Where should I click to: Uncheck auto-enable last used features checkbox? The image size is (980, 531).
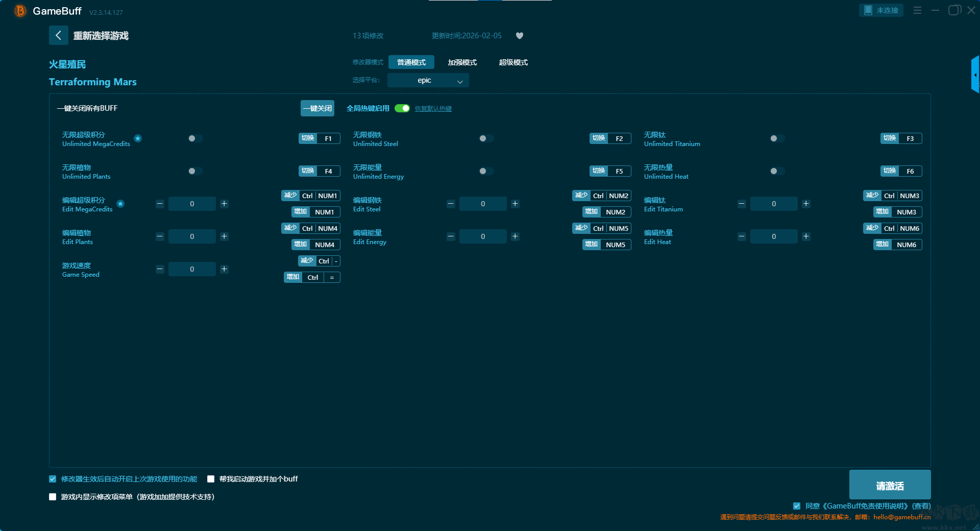(x=53, y=479)
